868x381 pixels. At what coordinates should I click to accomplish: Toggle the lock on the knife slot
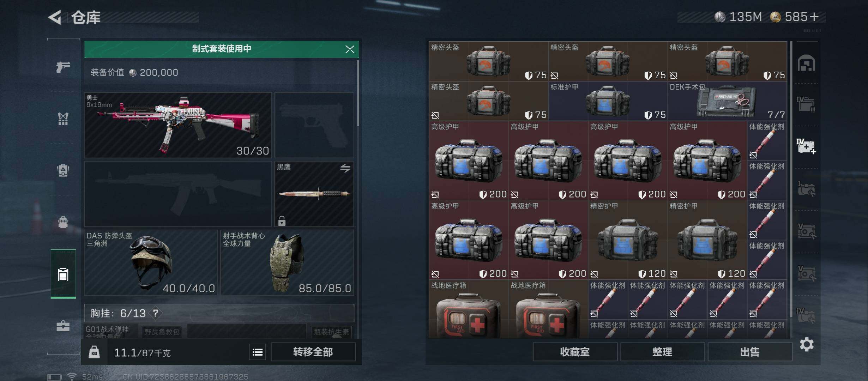point(282,221)
